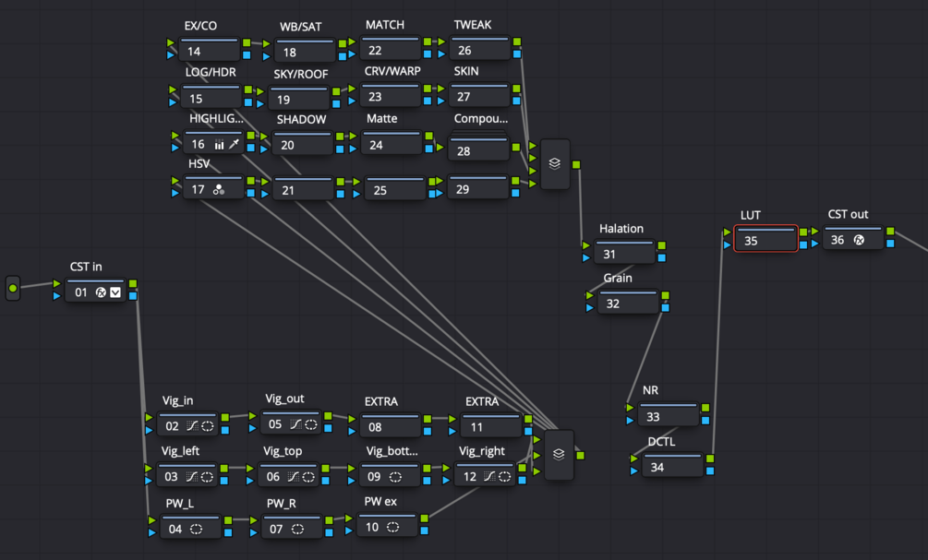928x560 pixels.
Task: Click the green RGB output of node 35
Action: [803, 232]
